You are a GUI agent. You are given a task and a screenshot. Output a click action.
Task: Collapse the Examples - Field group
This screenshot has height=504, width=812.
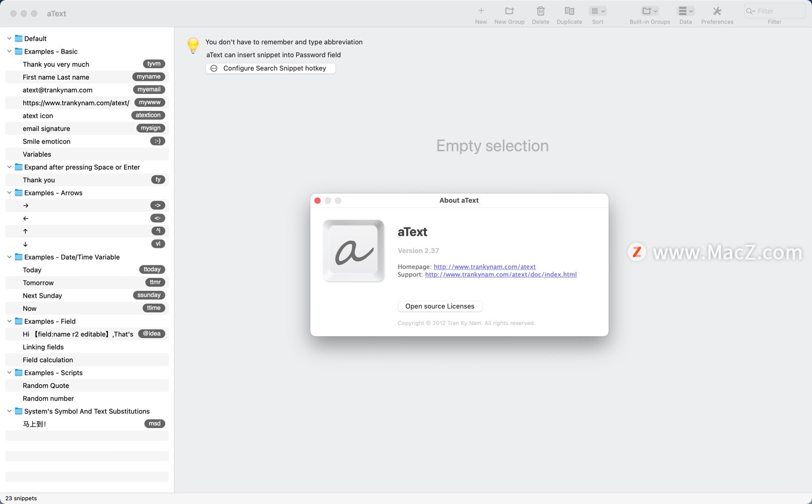[9, 321]
